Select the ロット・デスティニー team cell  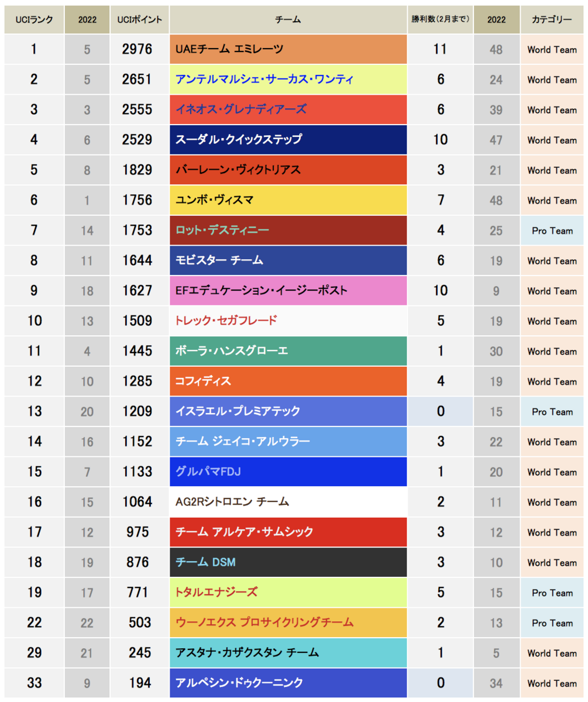(288, 230)
